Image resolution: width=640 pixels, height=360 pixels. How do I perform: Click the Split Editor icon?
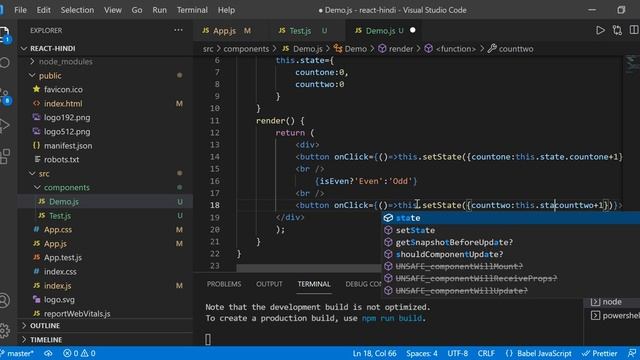[634, 30]
